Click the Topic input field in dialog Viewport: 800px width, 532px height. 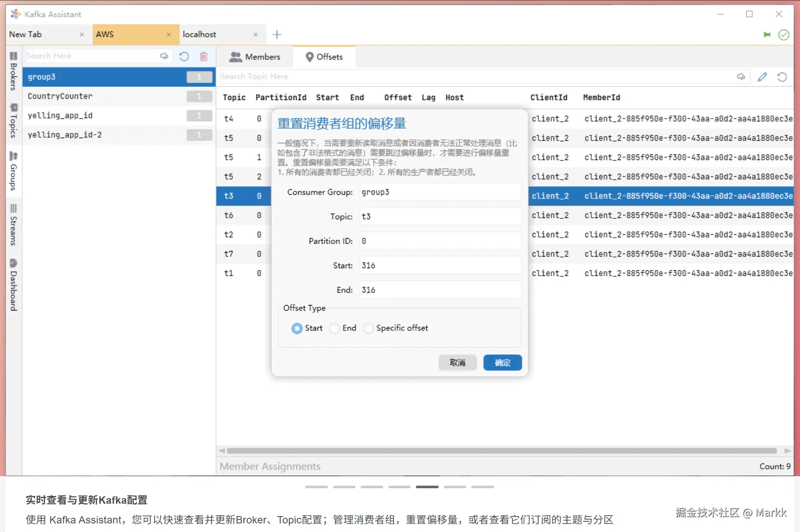(440, 217)
